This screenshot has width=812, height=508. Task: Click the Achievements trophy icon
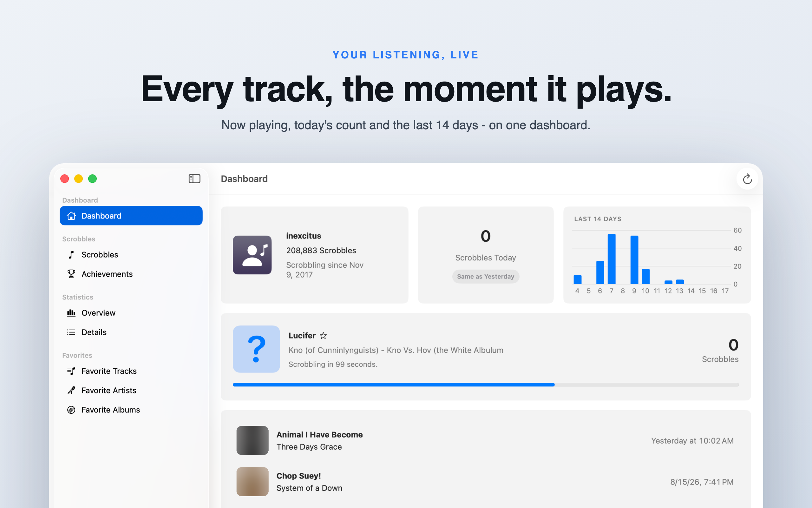click(x=71, y=274)
